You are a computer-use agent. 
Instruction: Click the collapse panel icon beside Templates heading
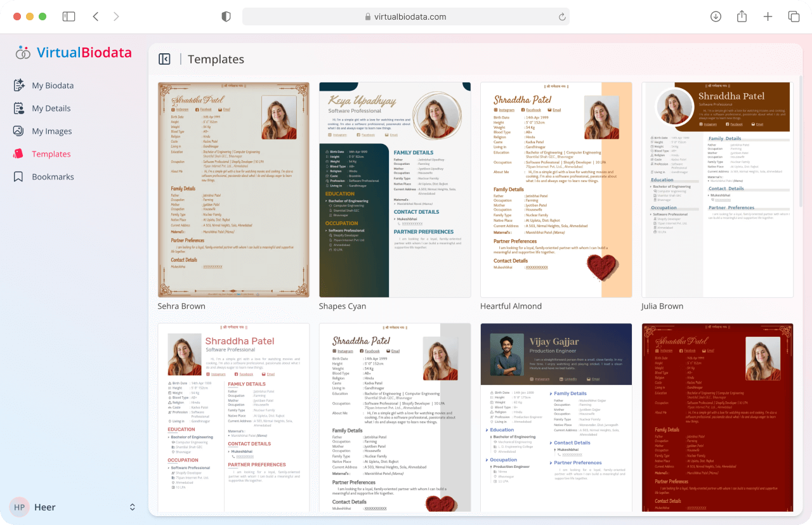(164, 58)
